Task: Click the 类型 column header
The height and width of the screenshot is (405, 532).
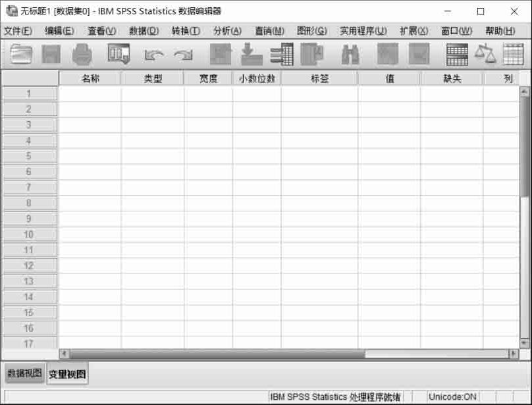Action: pyautogui.click(x=153, y=78)
